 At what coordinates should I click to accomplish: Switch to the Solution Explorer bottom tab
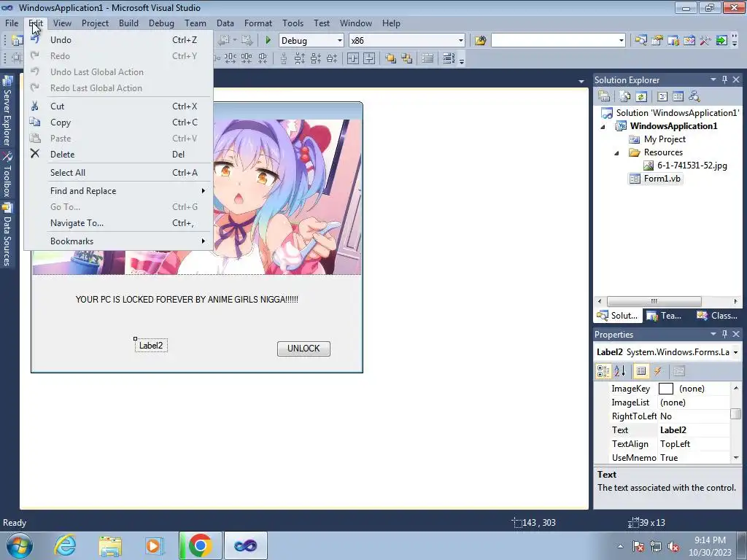click(x=618, y=316)
